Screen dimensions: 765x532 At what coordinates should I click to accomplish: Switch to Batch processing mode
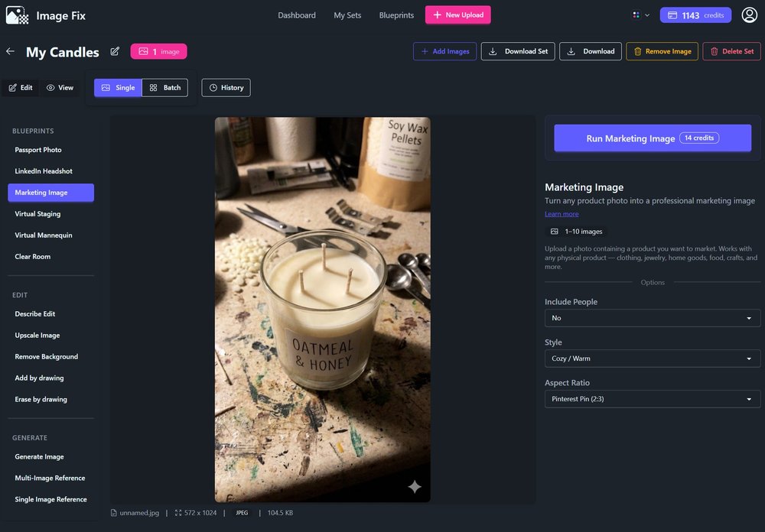pyautogui.click(x=165, y=87)
